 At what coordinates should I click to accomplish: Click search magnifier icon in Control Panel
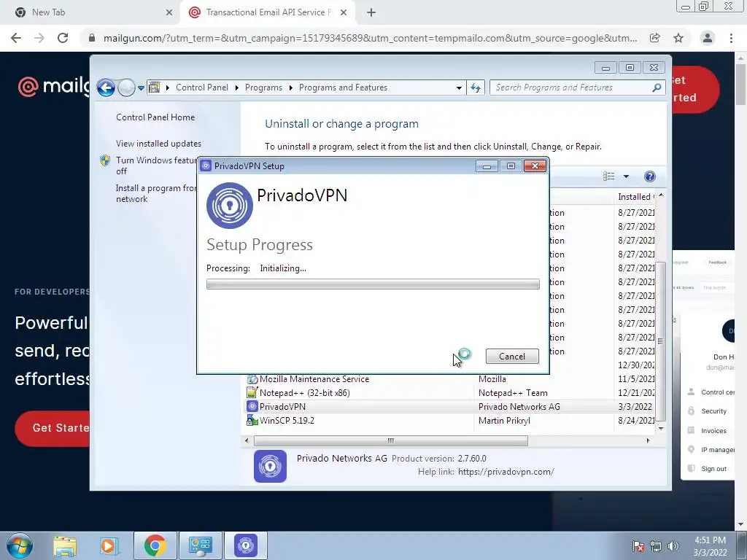tap(657, 87)
